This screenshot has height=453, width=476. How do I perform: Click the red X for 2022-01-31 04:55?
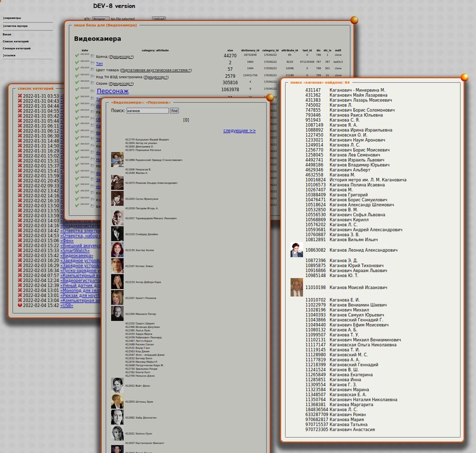pos(20,111)
